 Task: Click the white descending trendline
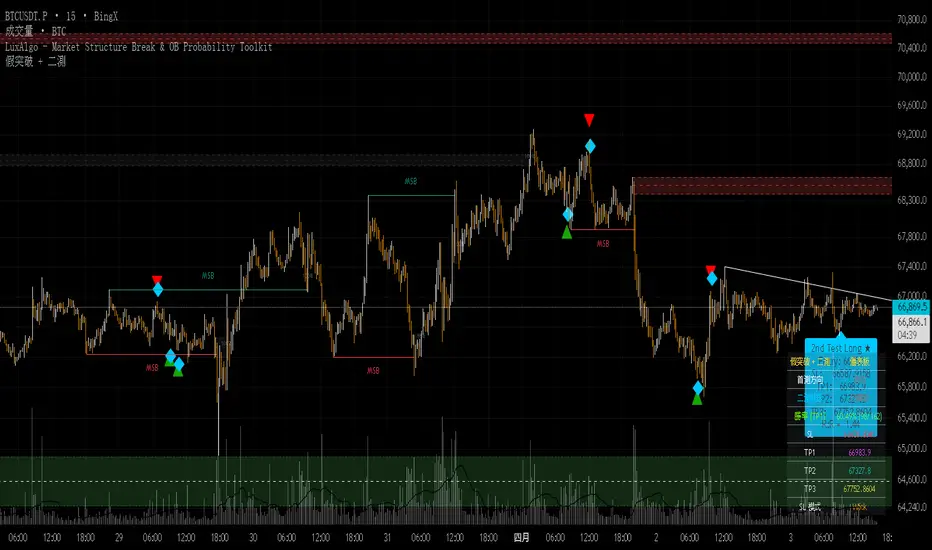click(x=808, y=284)
